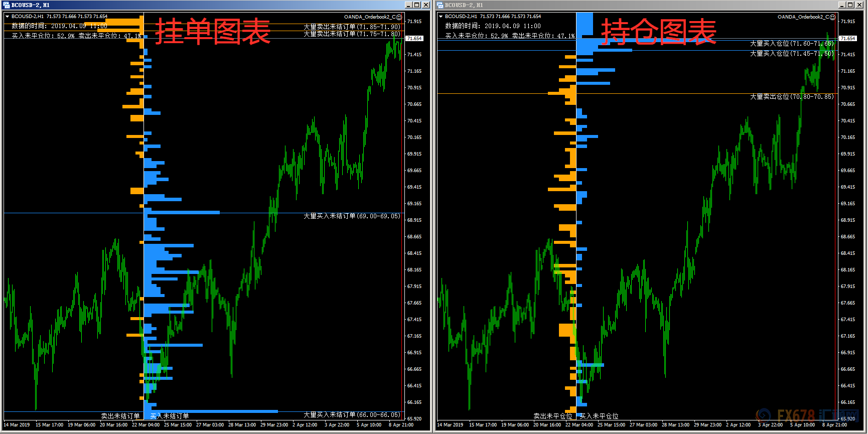Close the left BCOUSD-2, H1 chart window
Image resolution: width=868 pixels, height=434 pixels.
426,5
